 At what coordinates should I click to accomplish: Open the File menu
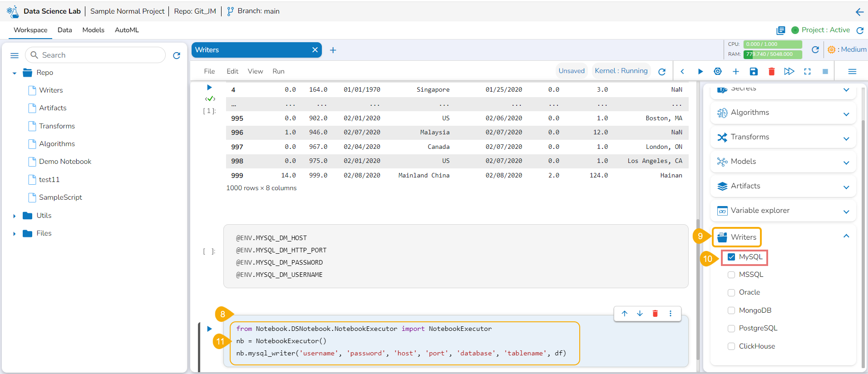point(209,71)
